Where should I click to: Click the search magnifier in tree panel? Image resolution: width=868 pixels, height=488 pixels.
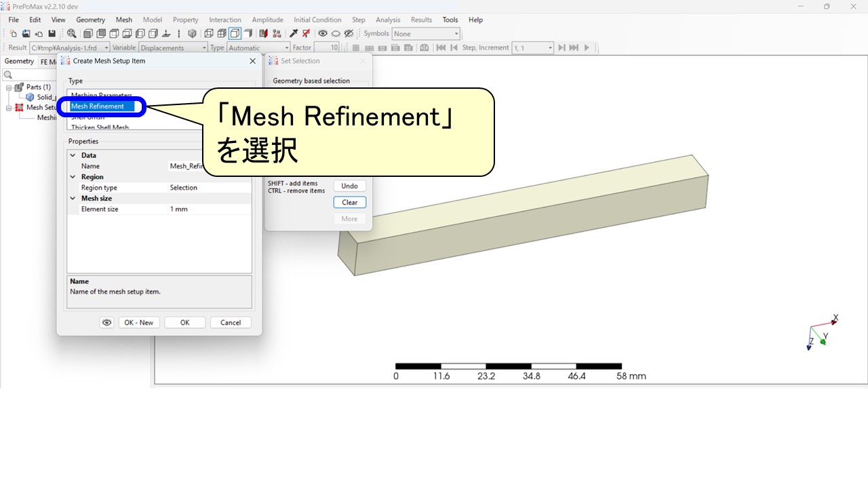tap(8, 75)
